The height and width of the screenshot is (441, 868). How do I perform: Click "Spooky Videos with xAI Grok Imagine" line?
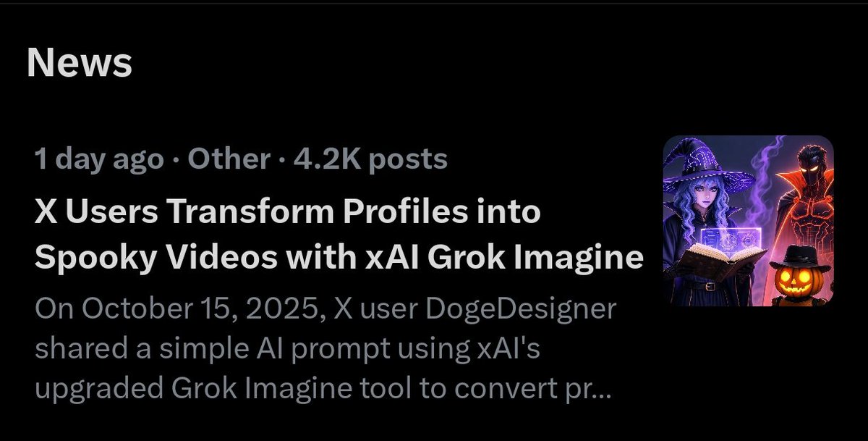339,258
